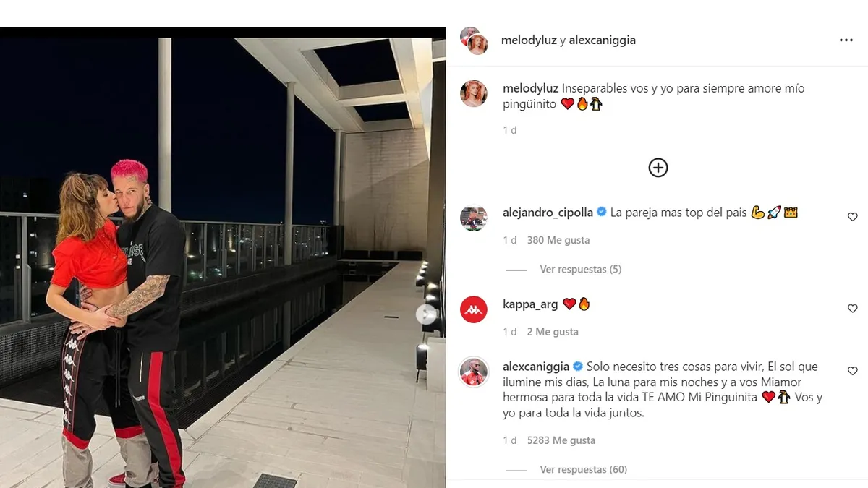Open alexcaniggia username in post header
Viewport: 868px width, 488px height.
pos(603,40)
